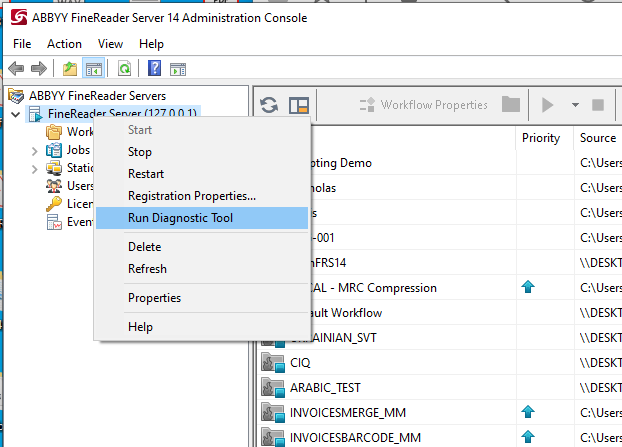Click the Users tree node icon
The width and height of the screenshot is (622, 447).
click(54, 186)
